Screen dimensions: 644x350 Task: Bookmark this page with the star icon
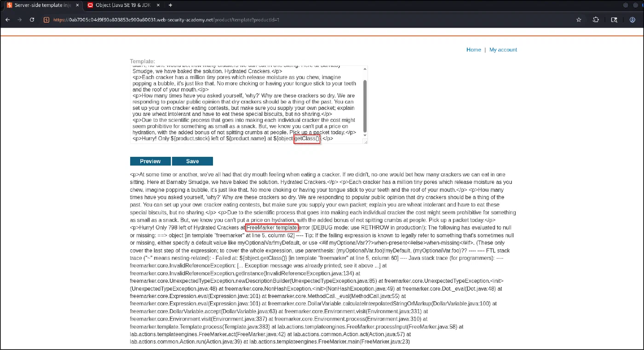(x=579, y=20)
